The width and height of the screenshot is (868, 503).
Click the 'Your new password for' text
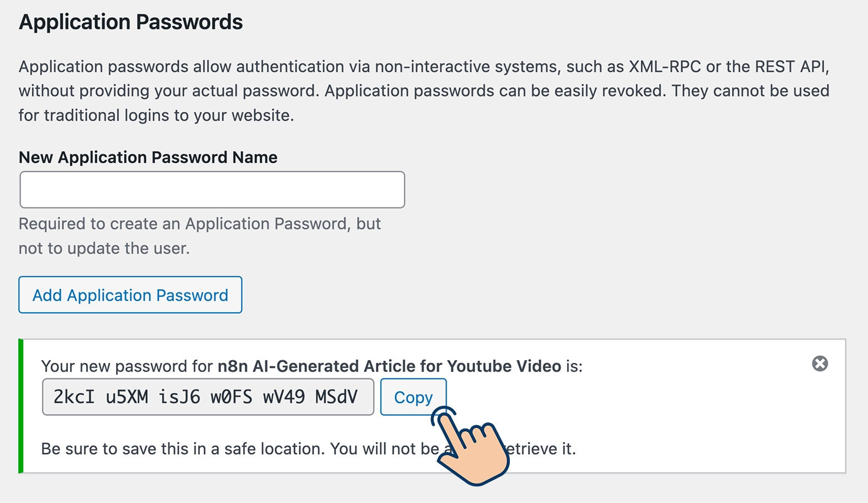127,366
